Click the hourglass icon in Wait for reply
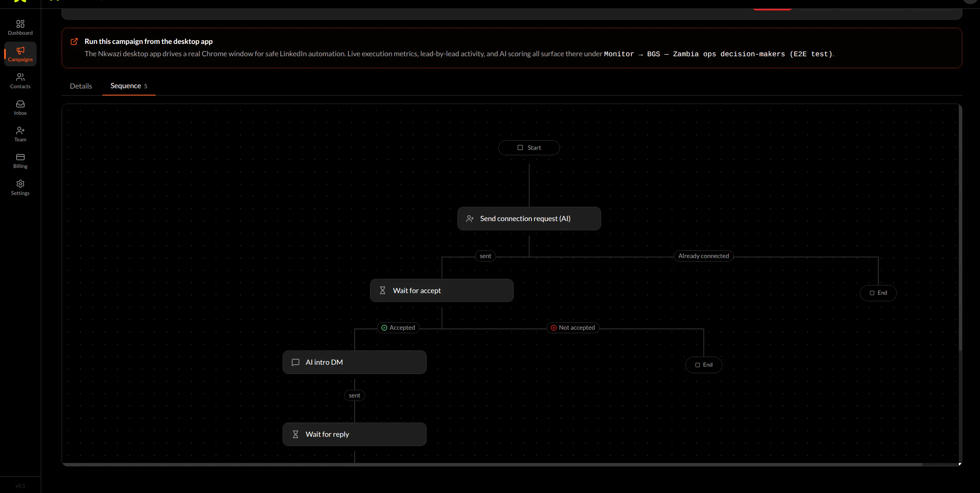The width and height of the screenshot is (980, 493). 295,434
